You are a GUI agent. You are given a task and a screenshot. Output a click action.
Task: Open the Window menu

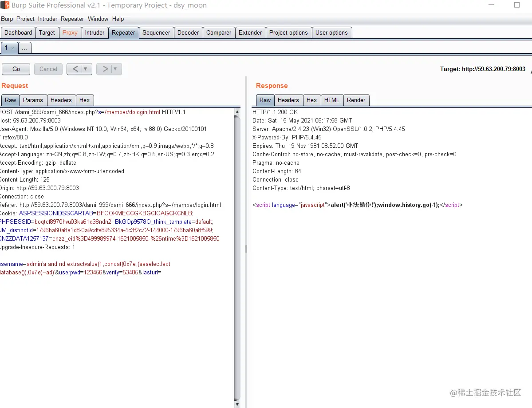click(98, 19)
